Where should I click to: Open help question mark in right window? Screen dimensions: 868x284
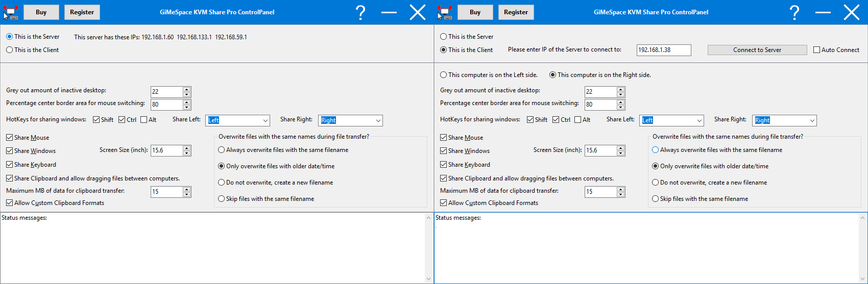794,12
